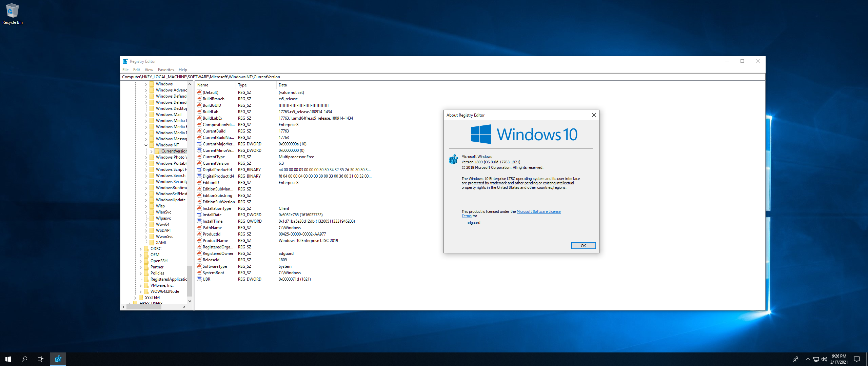This screenshot has height=366, width=868.
Task: Expand the Windows Search tree node
Action: (146, 176)
